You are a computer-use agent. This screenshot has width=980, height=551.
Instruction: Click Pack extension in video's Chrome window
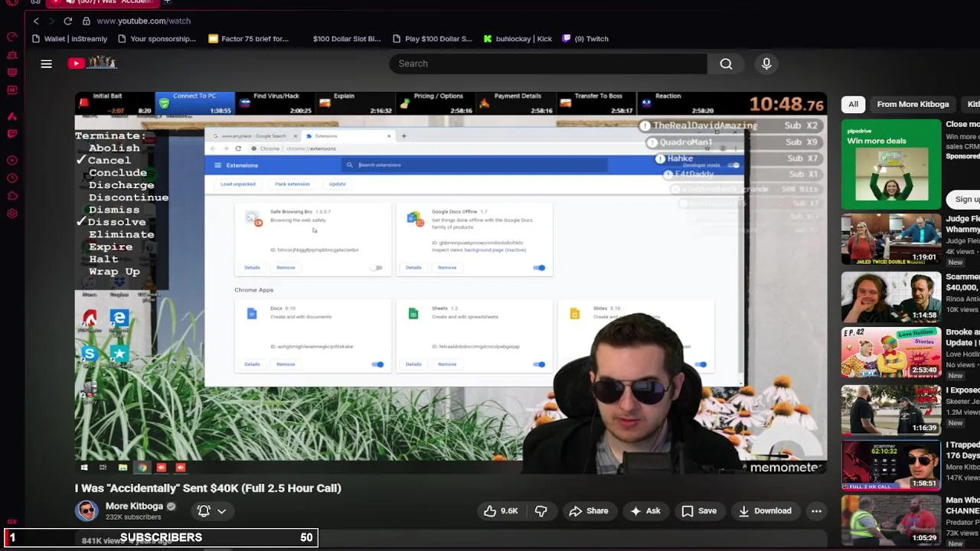pyautogui.click(x=292, y=184)
